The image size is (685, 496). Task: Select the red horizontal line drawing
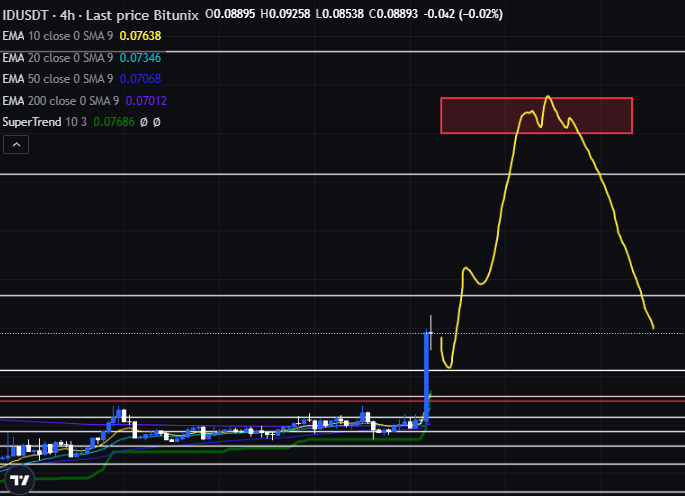(x=342, y=400)
